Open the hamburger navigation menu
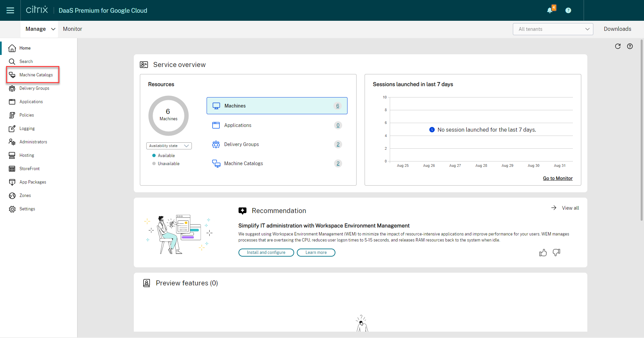Viewport: 644px width, 338px height. (x=10, y=10)
